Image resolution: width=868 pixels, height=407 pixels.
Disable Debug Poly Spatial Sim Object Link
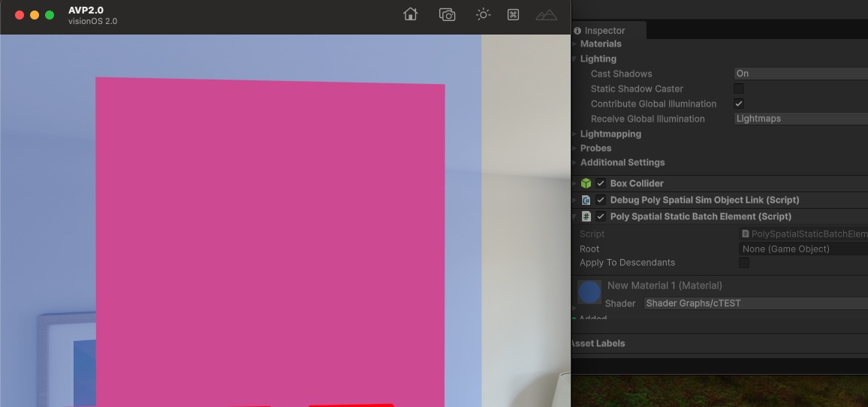[601, 200]
